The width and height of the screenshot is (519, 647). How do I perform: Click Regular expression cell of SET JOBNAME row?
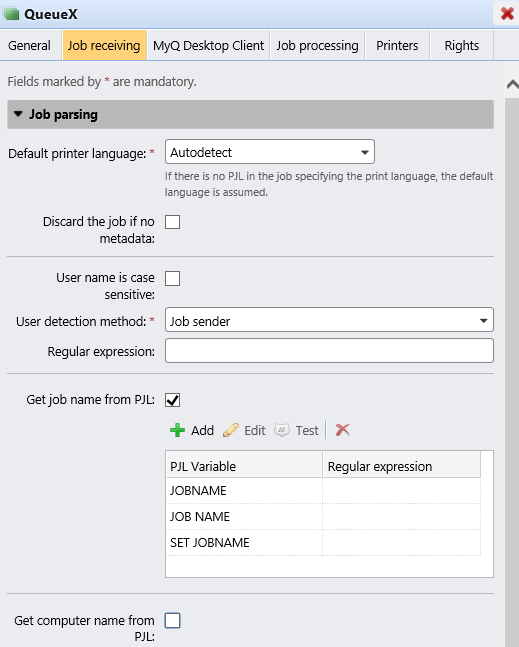(x=402, y=543)
